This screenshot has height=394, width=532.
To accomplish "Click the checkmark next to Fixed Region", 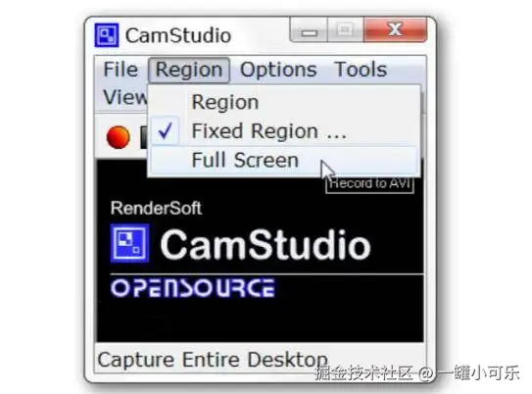I will click(x=166, y=131).
